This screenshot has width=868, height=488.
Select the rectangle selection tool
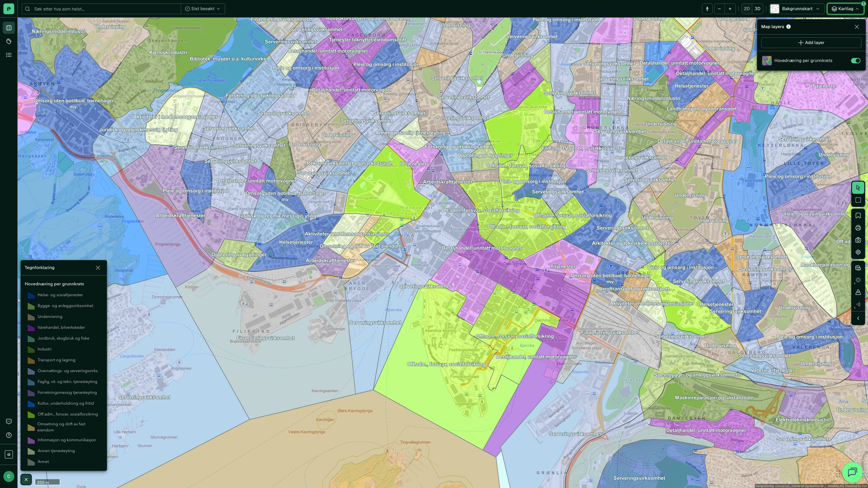pos(858,200)
